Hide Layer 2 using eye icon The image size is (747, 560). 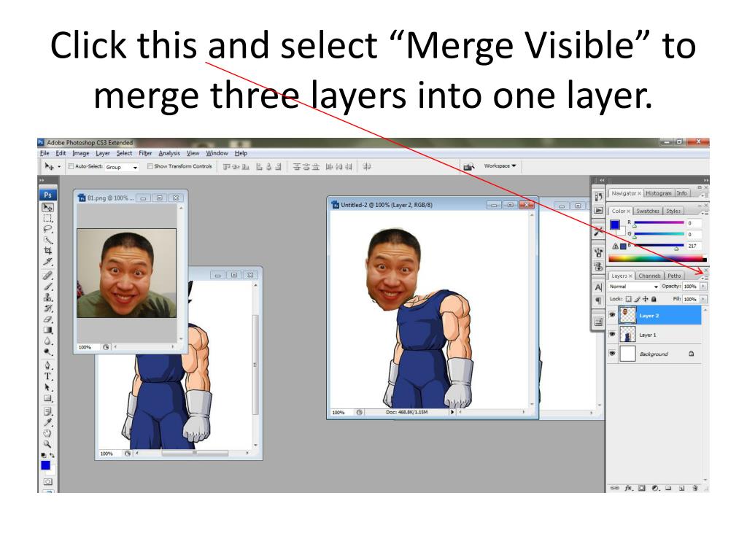pyautogui.click(x=612, y=315)
